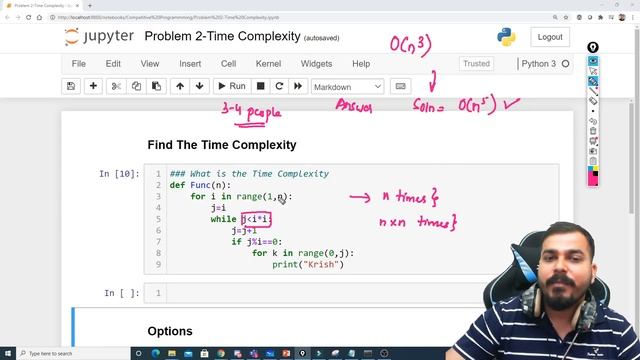Open the Windows Start menu
640x360 pixels.
[x=7, y=353]
